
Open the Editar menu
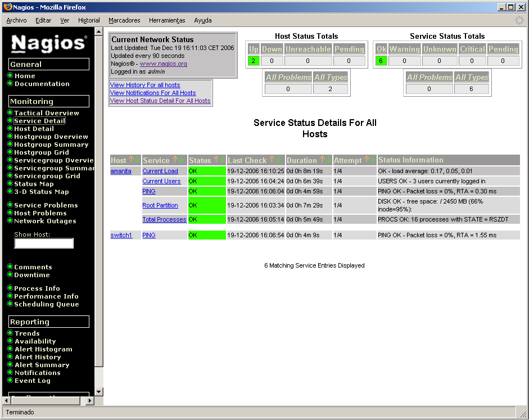(x=43, y=21)
